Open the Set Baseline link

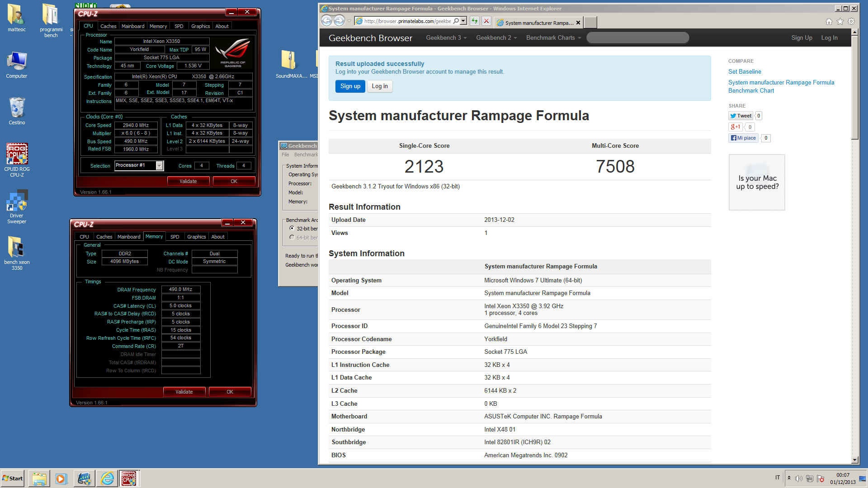(x=745, y=71)
